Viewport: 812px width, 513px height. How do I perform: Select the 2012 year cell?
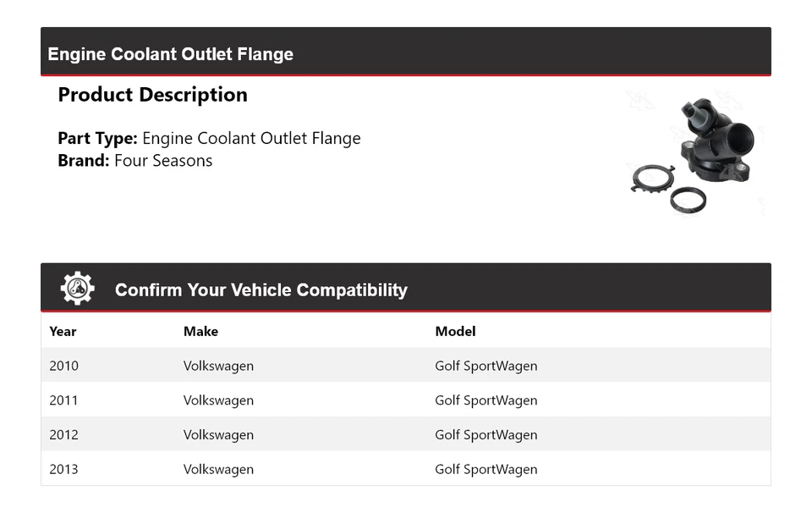coord(63,435)
